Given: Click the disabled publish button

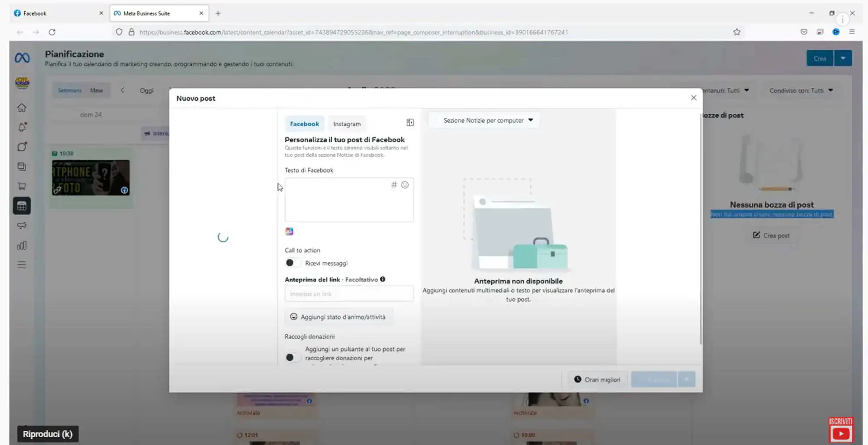Looking at the screenshot, I should [654, 379].
